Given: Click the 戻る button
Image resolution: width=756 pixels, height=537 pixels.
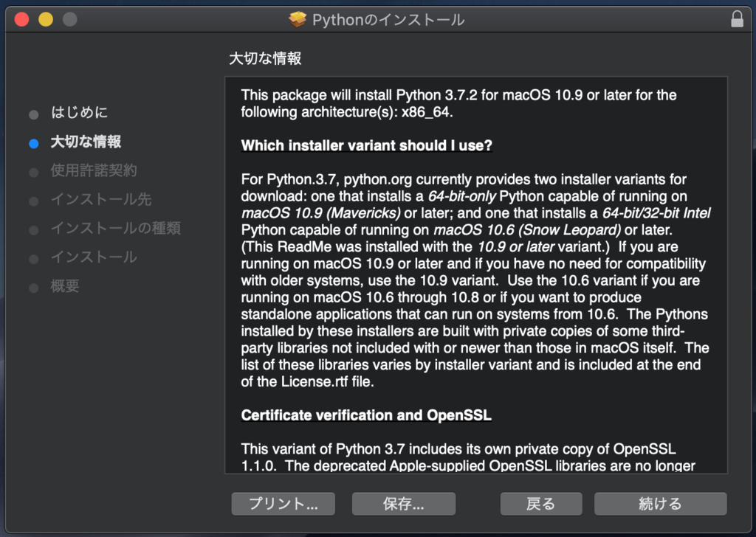Looking at the screenshot, I should click(x=541, y=504).
